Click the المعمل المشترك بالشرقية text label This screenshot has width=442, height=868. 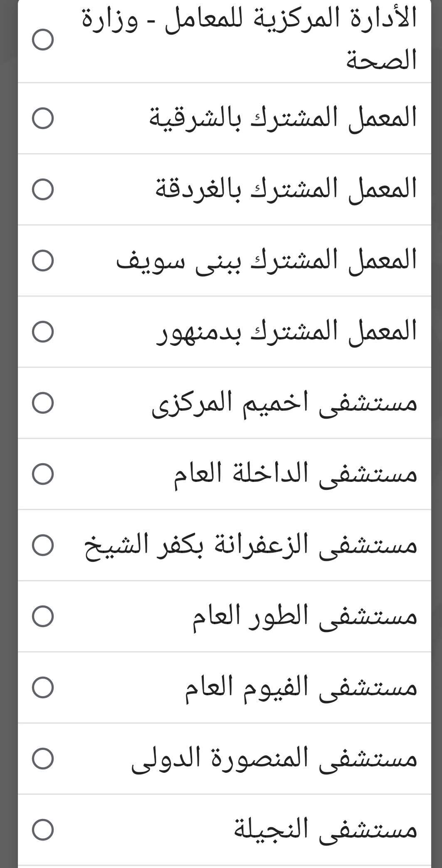[x=283, y=118]
